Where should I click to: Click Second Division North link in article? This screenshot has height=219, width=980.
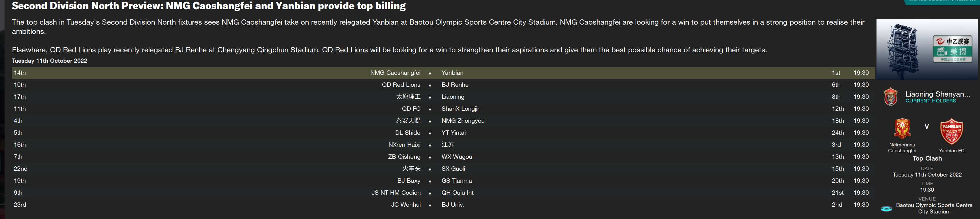139,22
